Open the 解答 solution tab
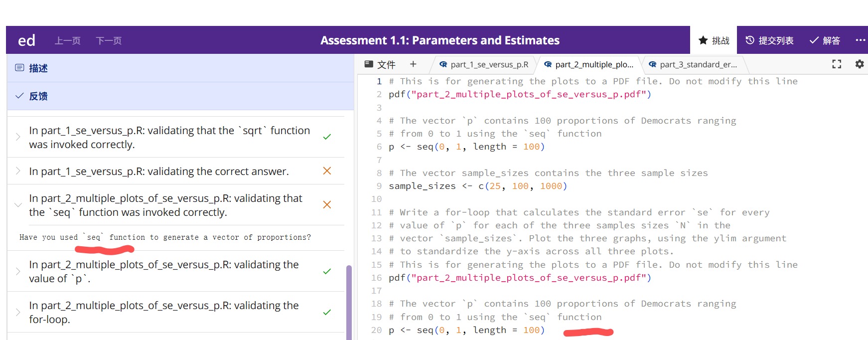 [825, 40]
